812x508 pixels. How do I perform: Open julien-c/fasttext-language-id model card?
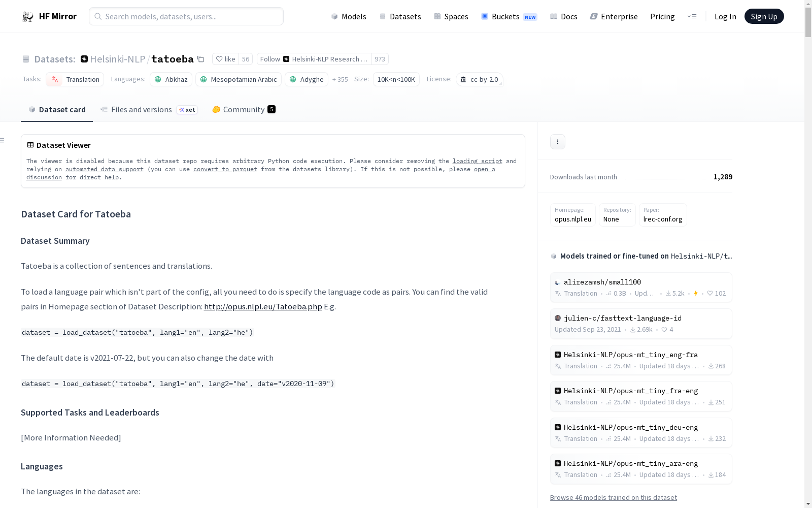tap(641, 324)
